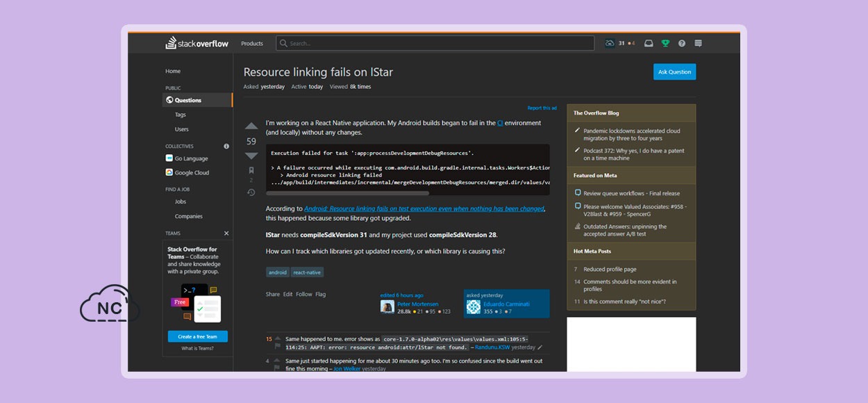Open Peter Mortensen's profile link
This screenshot has height=403, width=868.
(x=418, y=304)
